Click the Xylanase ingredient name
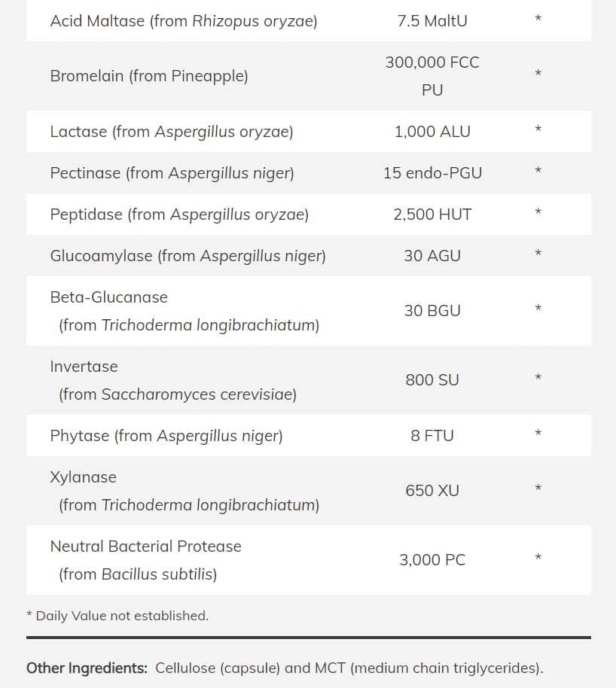 [x=83, y=477]
